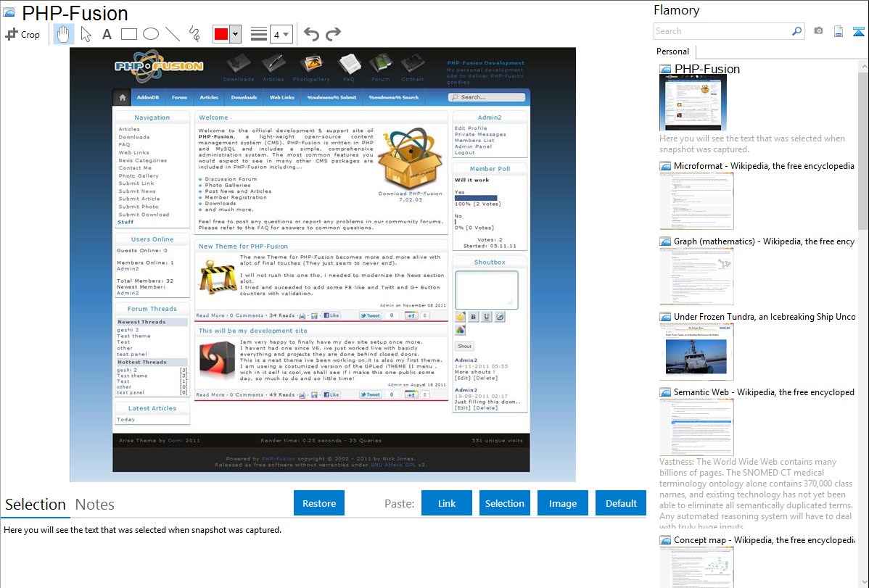Open the PHP-Fusion snapshot thumbnail
Viewport: 869px width, 588px height.
pyautogui.click(x=693, y=103)
